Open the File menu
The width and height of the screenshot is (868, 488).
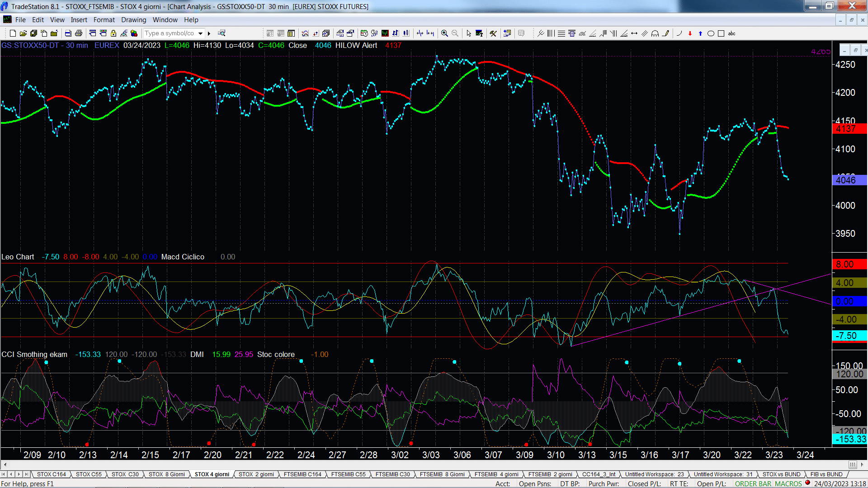coord(20,20)
